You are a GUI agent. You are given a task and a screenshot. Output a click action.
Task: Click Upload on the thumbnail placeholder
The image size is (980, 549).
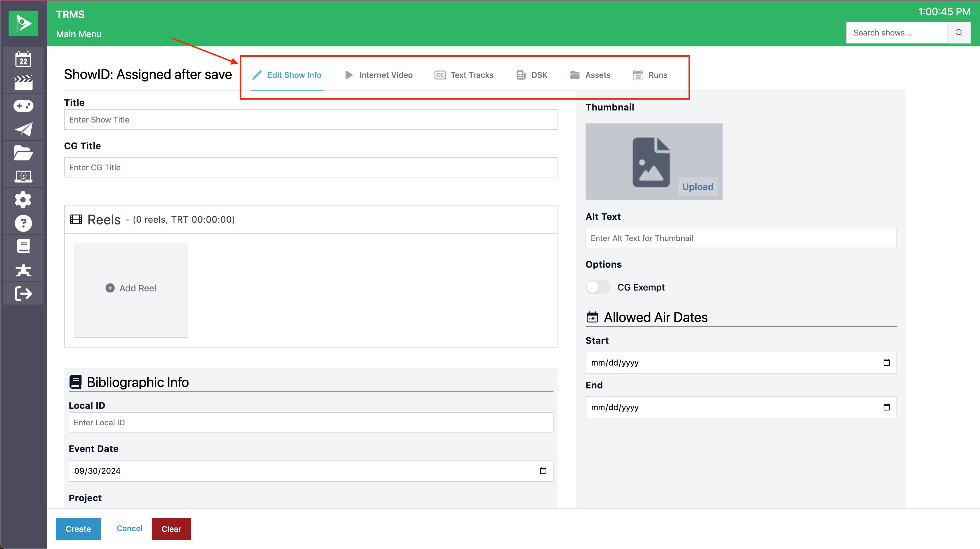[x=697, y=187]
